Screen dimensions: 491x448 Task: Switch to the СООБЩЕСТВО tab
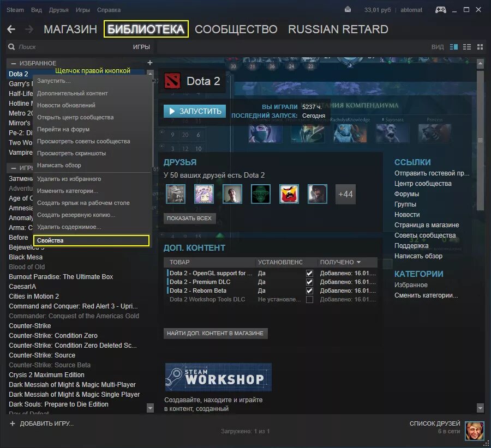tap(236, 29)
